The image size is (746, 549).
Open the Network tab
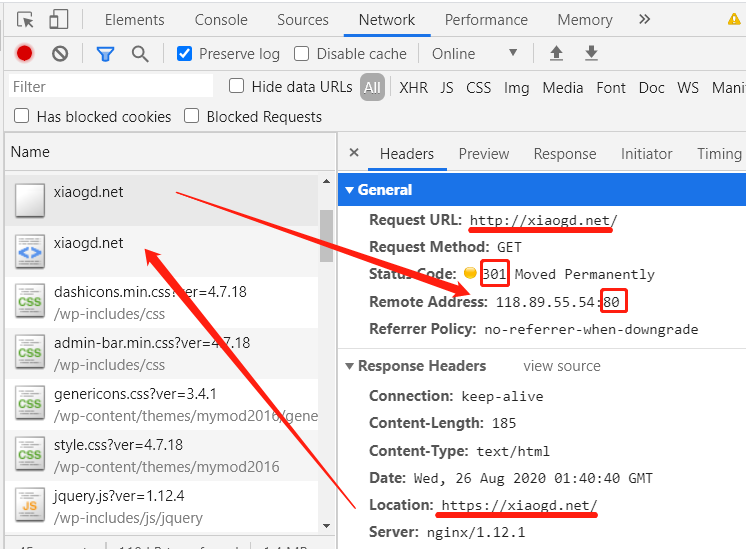(387, 20)
